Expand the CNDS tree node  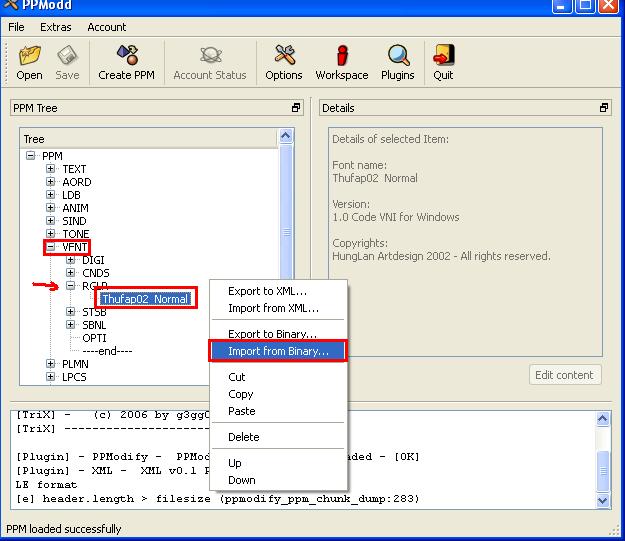(71, 273)
